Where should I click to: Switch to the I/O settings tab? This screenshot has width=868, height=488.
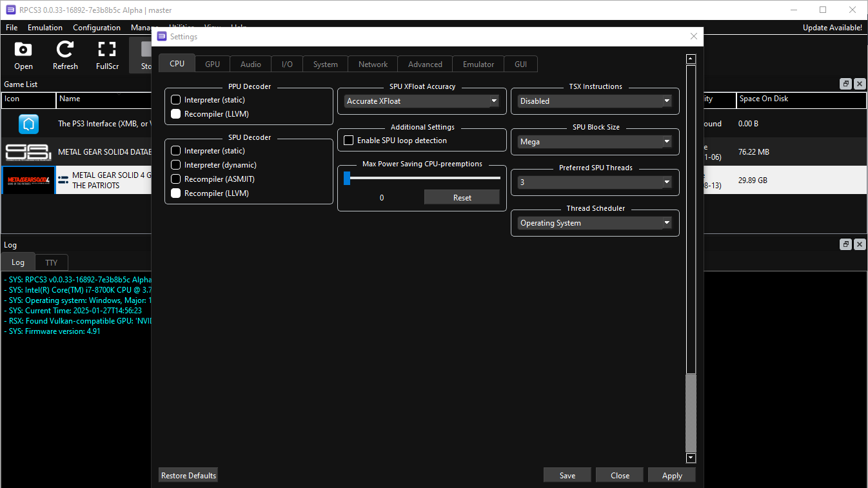click(x=287, y=64)
